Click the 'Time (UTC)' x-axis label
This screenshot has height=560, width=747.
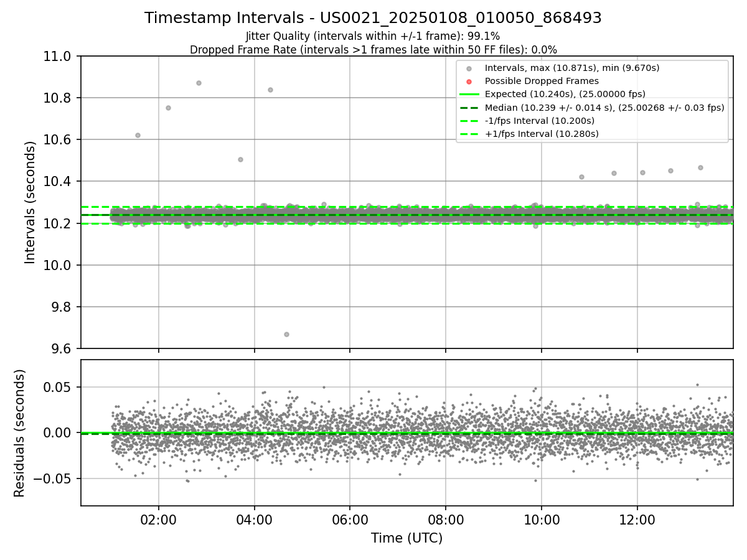(x=406, y=538)
